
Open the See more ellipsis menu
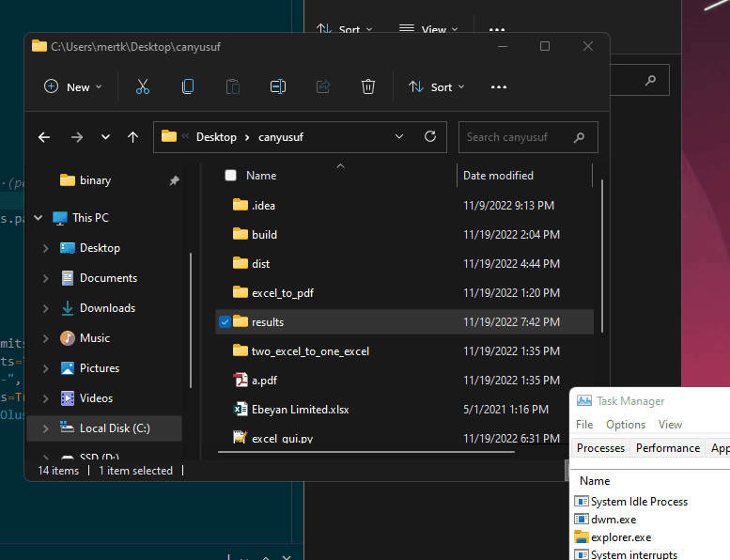(x=499, y=87)
